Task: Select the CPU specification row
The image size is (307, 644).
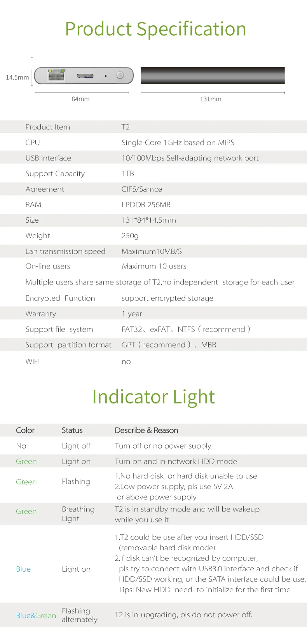Action: (x=153, y=143)
